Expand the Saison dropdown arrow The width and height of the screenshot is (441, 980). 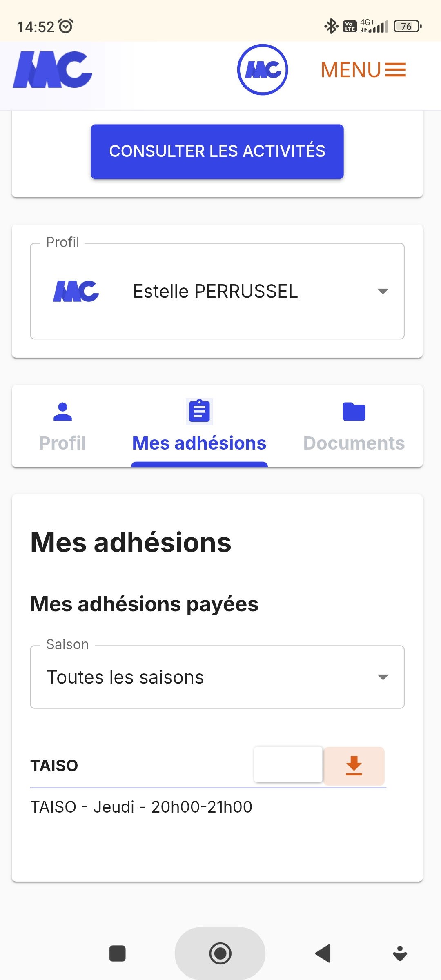coord(383,677)
